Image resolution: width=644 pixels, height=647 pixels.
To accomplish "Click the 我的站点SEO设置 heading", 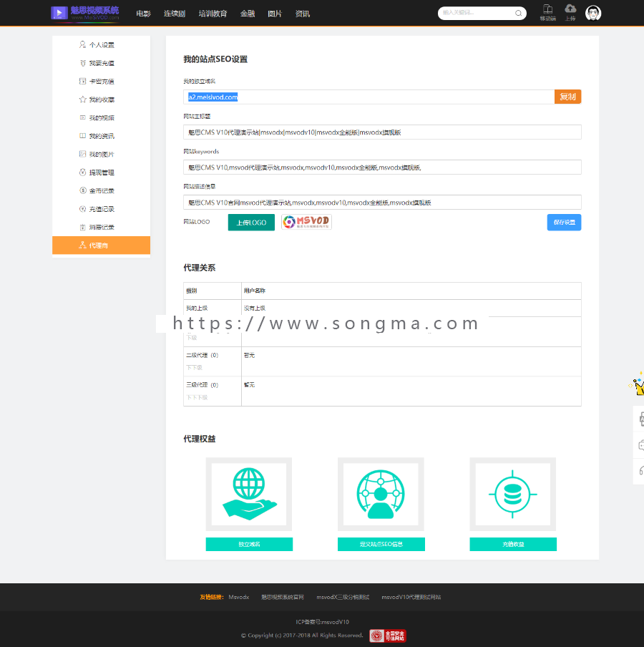I will click(x=215, y=59).
